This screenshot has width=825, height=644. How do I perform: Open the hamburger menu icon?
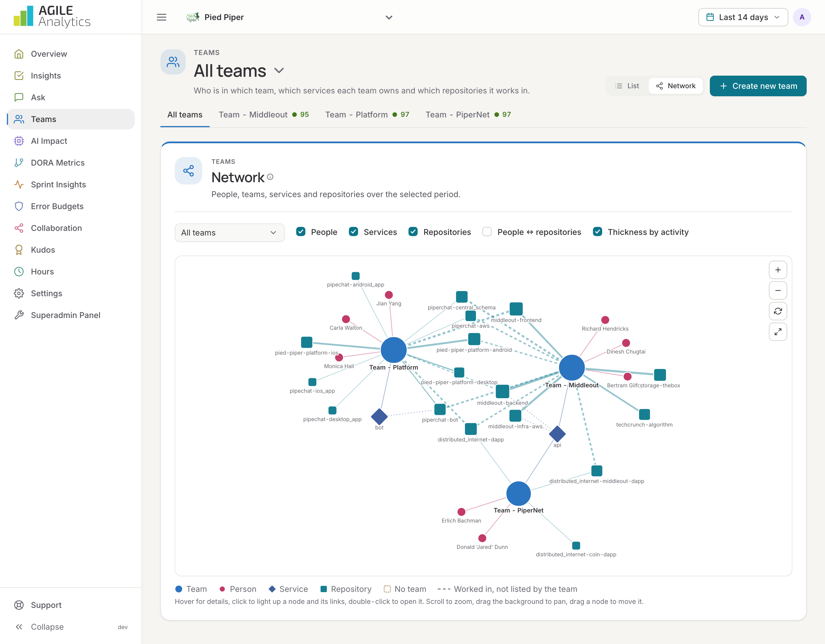pyautogui.click(x=161, y=17)
